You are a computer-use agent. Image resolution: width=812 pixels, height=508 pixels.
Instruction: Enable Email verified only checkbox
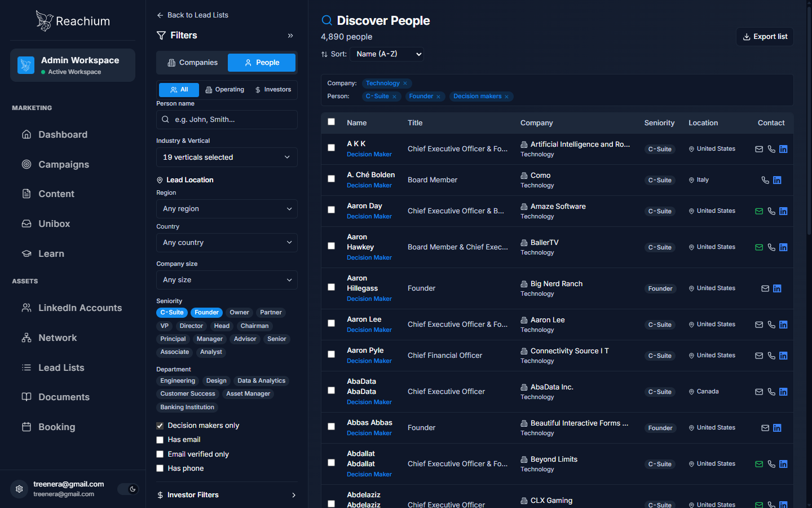click(160, 454)
